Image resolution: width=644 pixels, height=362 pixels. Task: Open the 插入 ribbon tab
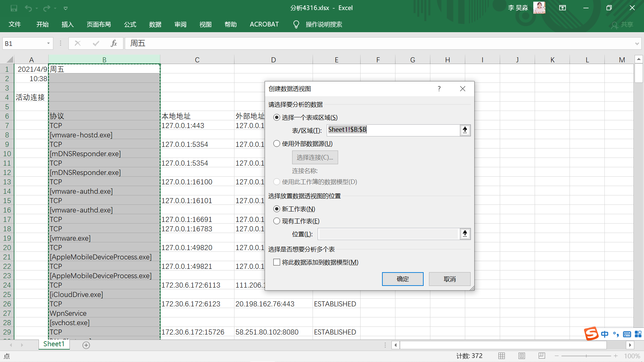point(67,24)
